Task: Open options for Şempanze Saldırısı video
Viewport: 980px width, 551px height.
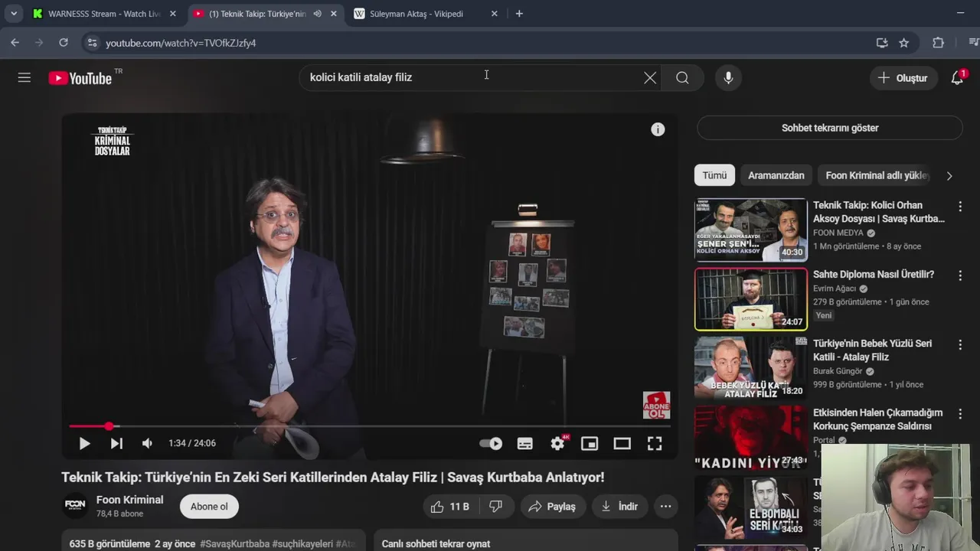Action: pyautogui.click(x=960, y=414)
